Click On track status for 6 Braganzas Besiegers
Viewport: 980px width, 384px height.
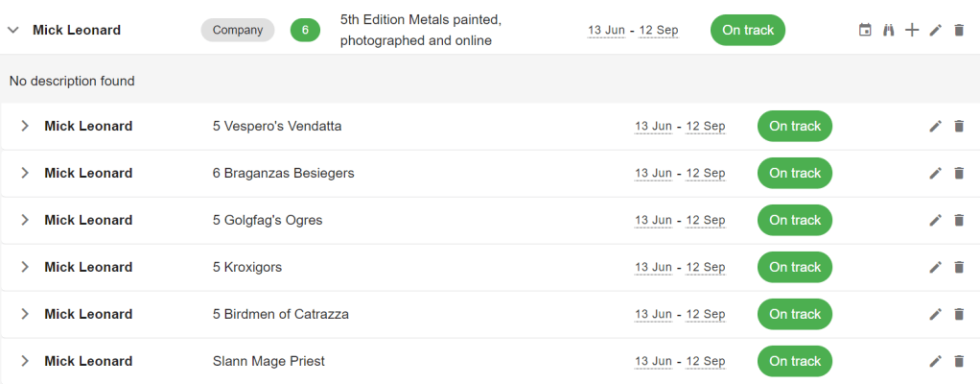795,173
